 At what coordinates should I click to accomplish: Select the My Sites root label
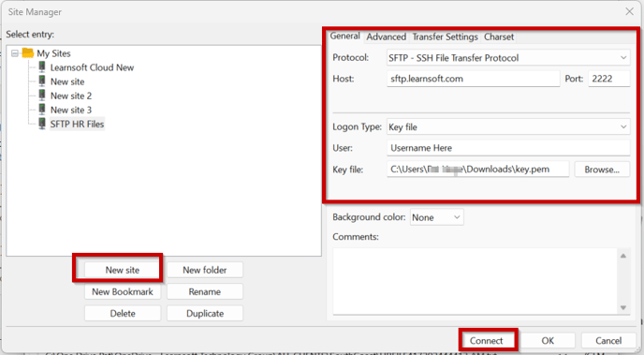pyautogui.click(x=53, y=53)
